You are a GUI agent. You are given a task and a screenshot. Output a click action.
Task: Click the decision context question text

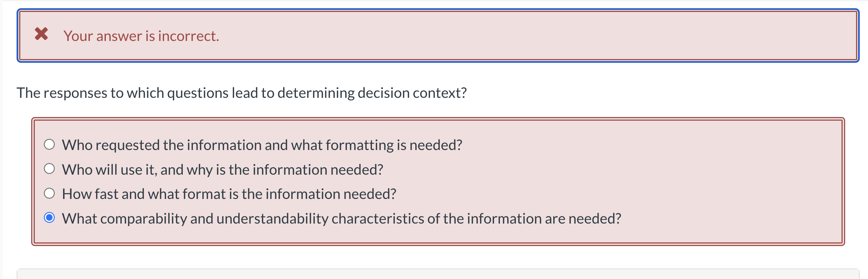coord(241,93)
